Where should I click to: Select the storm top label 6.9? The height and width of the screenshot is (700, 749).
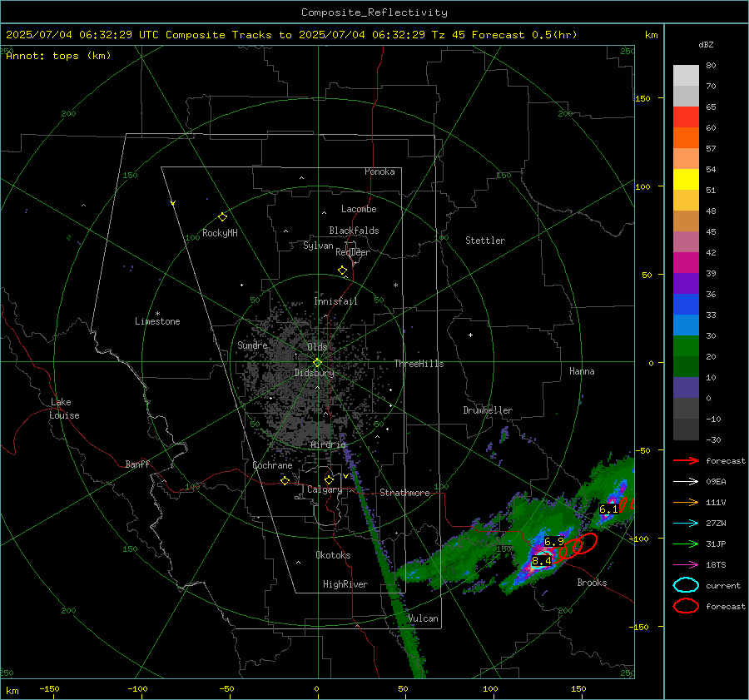coord(554,541)
